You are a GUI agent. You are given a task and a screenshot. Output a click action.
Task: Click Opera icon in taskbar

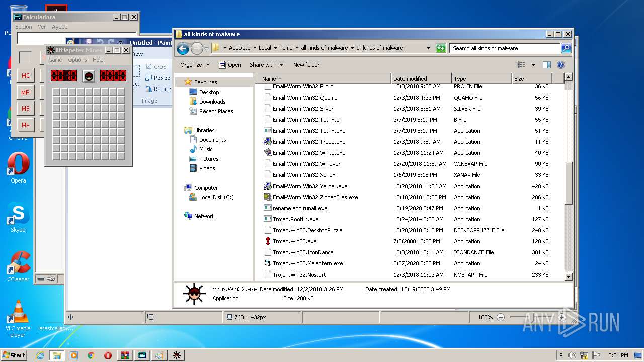108,355
